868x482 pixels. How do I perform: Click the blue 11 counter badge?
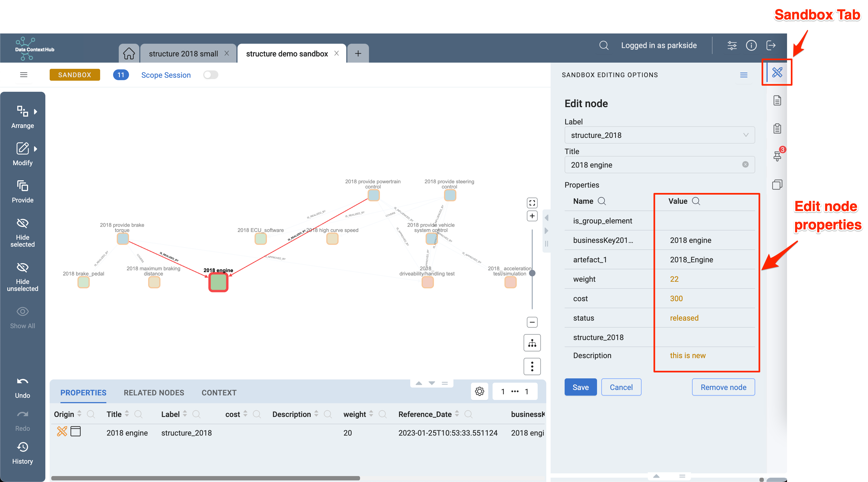tap(121, 75)
